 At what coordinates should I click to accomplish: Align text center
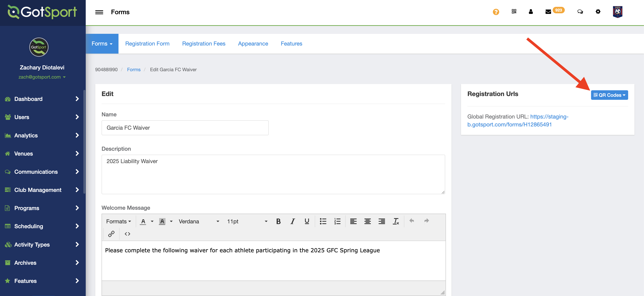[367, 221]
